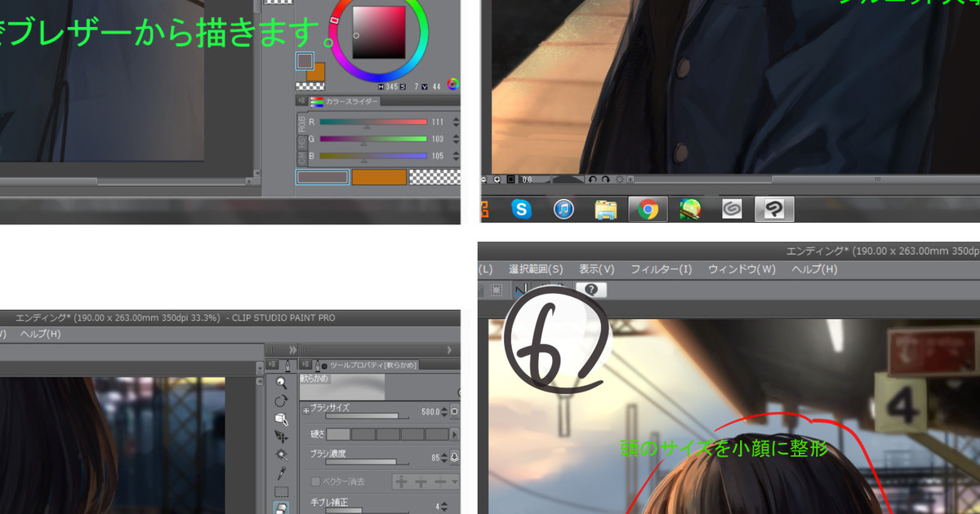Select the Selection marquee tool
Screen dimensions: 980x514
(282, 491)
